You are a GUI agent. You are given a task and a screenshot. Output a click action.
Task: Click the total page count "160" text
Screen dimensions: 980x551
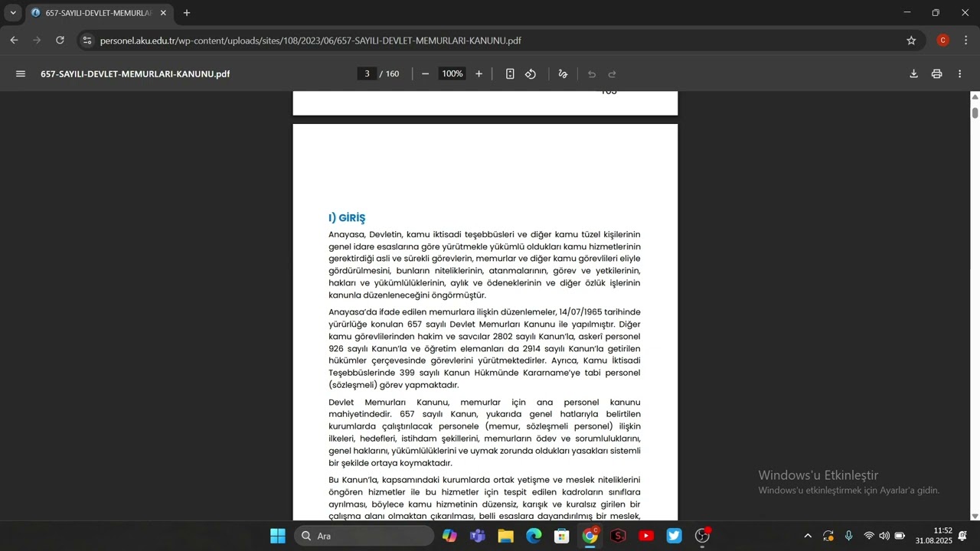[392, 74]
